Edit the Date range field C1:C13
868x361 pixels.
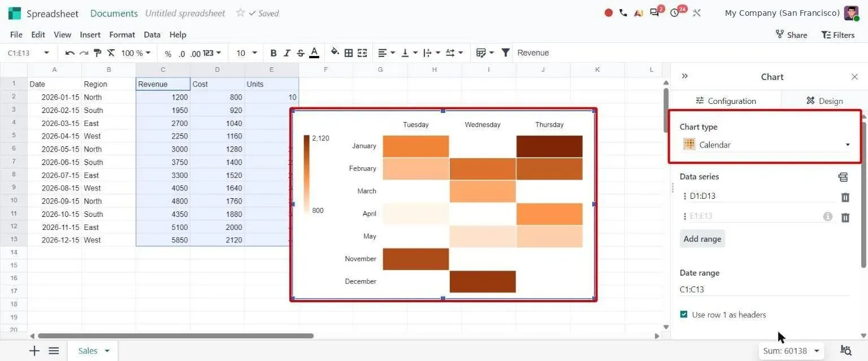765,289
